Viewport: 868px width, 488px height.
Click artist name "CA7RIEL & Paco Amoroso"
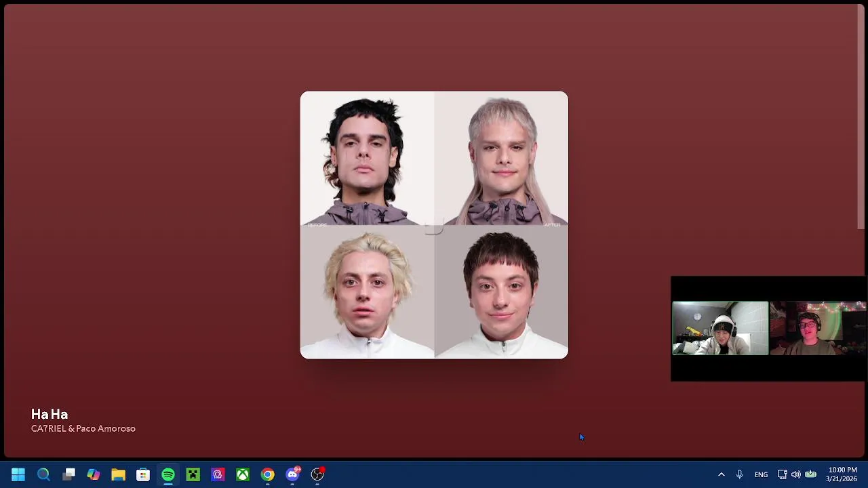83,428
